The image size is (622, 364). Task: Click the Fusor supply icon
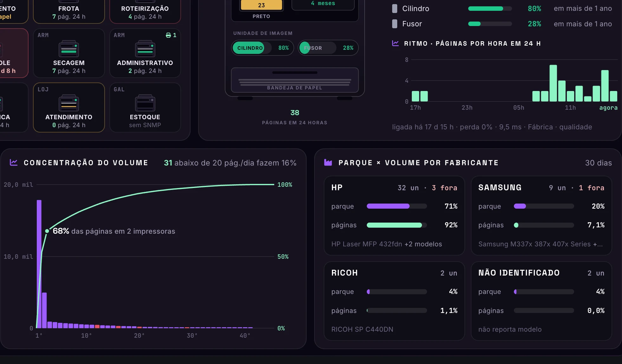click(x=395, y=24)
